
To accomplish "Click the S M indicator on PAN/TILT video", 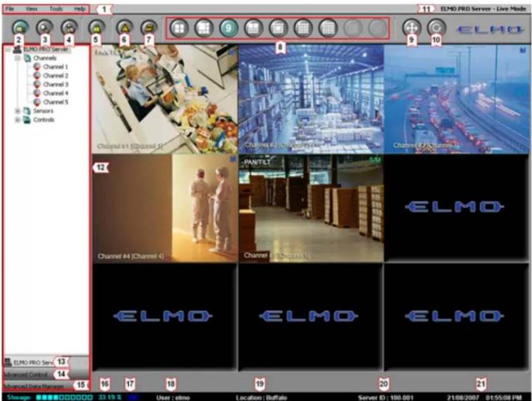I will point(374,159).
